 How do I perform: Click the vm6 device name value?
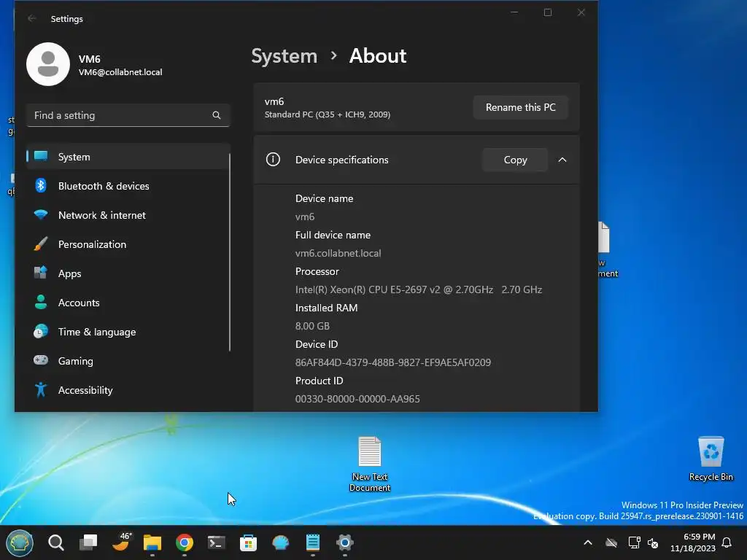pyautogui.click(x=305, y=217)
